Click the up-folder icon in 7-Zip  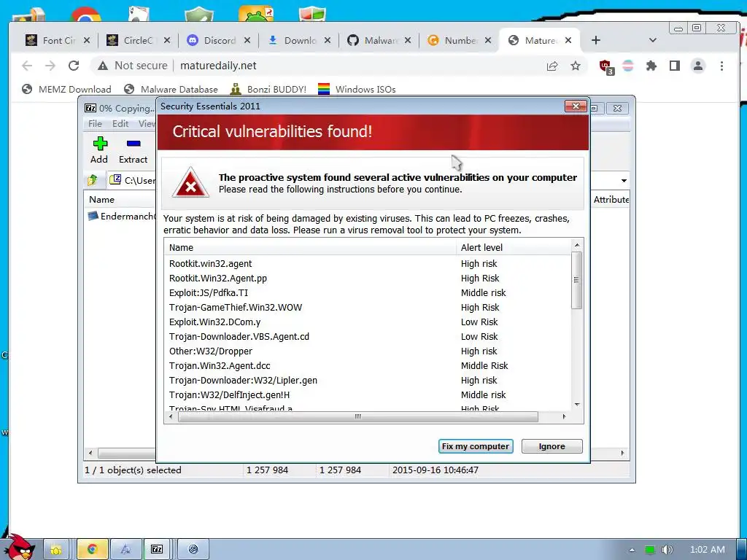pos(93,180)
